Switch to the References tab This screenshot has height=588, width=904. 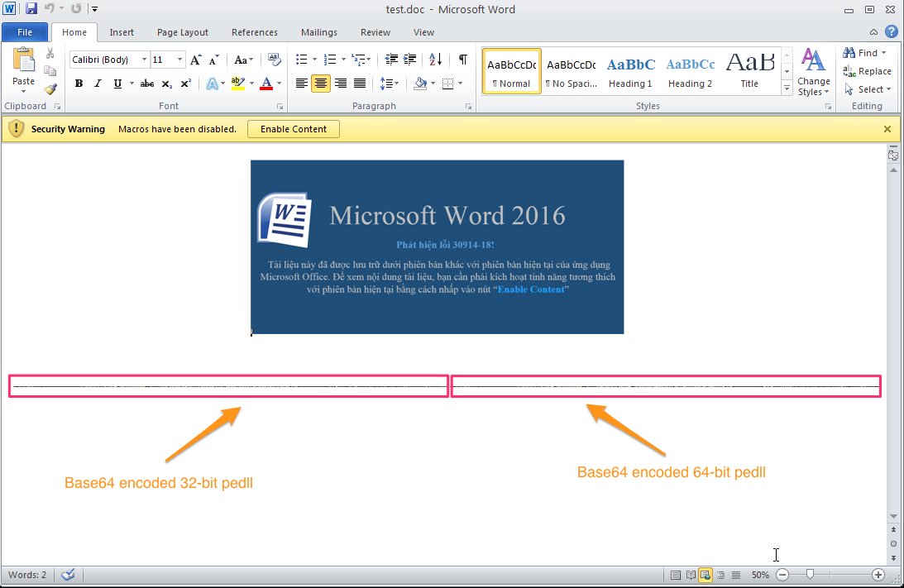click(x=254, y=32)
